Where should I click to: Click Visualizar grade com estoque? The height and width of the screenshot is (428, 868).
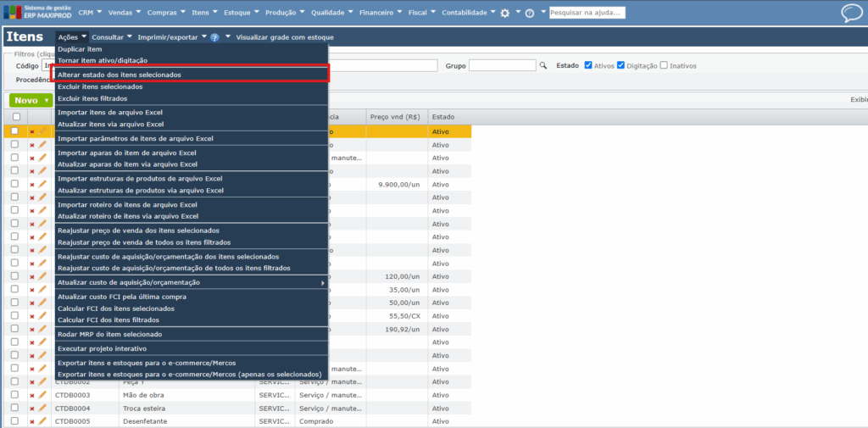click(x=285, y=37)
